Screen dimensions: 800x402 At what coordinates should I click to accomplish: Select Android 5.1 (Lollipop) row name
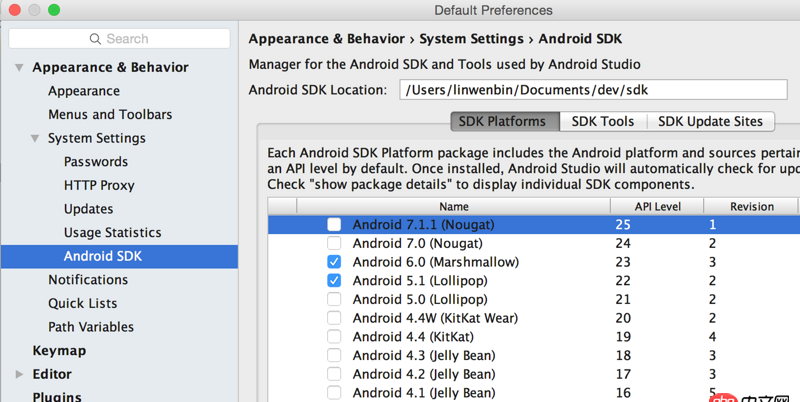[x=420, y=281]
